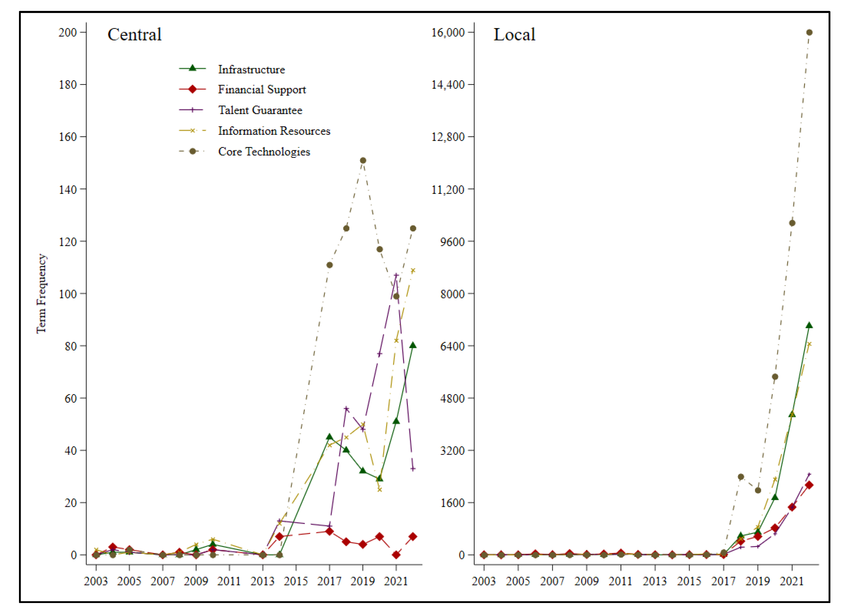Click the green triangle at 2022 in Local chart
Screen dimensions: 846x616
(x=809, y=326)
